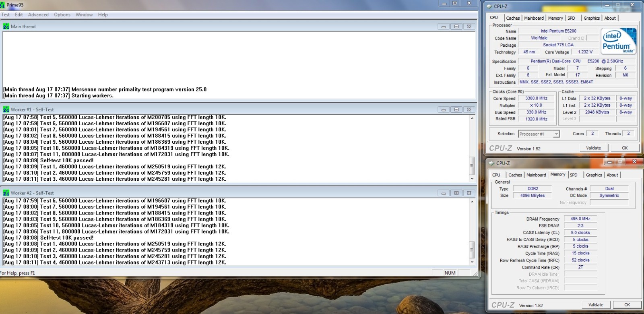Viewport: 644px width, 314px height.
Task: Open the Edit menu in Prime95
Action: [x=19, y=14]
